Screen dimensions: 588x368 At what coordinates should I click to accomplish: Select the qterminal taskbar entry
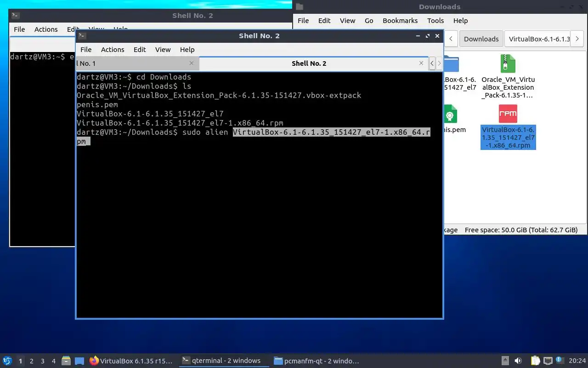click(223, 361)
